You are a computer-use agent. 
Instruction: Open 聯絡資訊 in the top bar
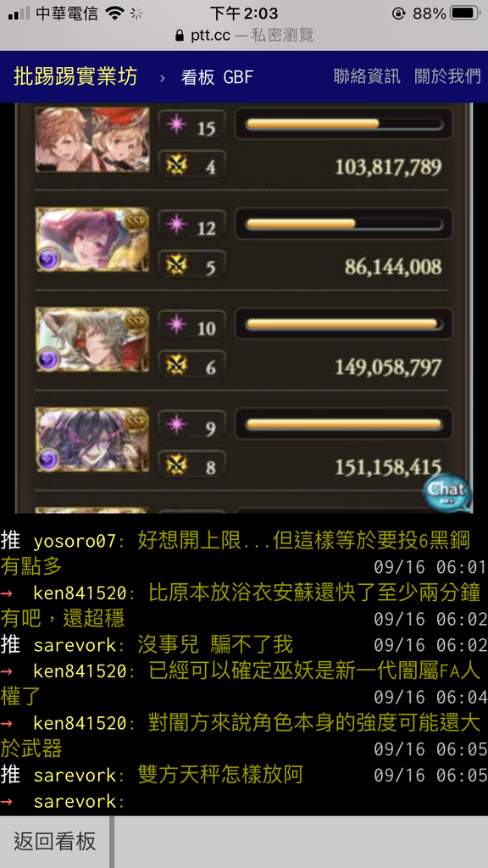pos(367,75)
